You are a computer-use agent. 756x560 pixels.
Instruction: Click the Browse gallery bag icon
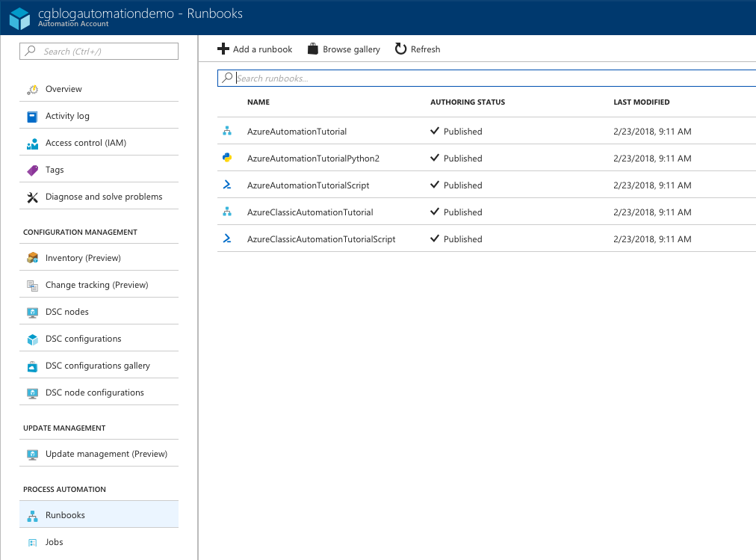313,49
